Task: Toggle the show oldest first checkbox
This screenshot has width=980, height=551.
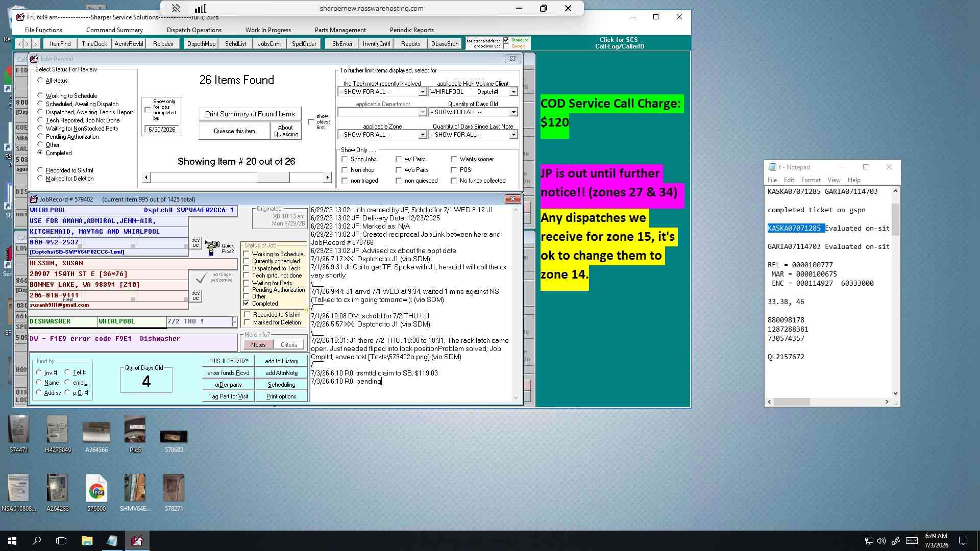Action: pyautogui.click(x=311, y=122)
